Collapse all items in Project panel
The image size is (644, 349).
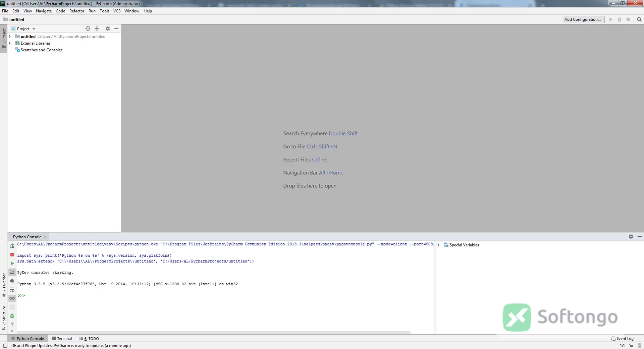point(97,28)
